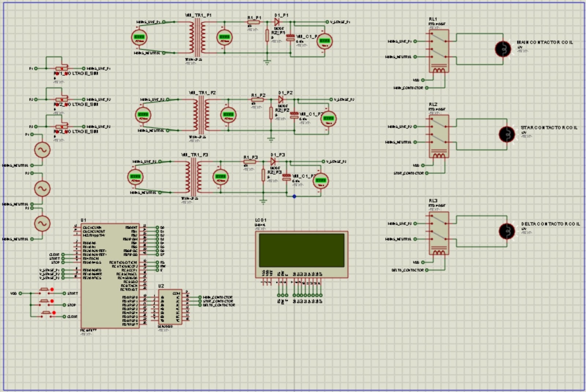Click the VDD terminal below RL1
Viewport: 586px width, 392px height.
pos(423,79)
